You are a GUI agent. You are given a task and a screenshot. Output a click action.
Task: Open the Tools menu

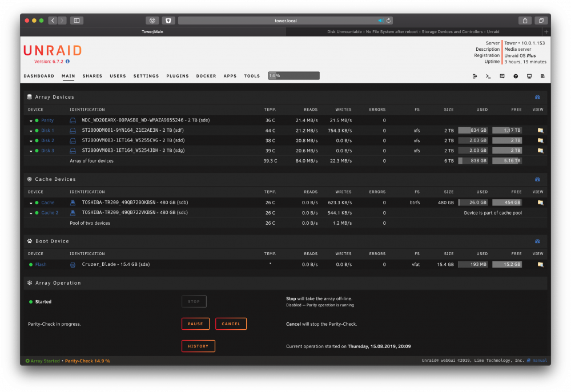click(252, 76)
